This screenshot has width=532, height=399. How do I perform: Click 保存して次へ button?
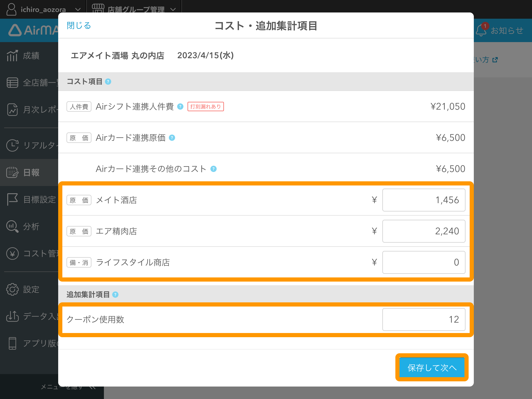pos(432,367)
